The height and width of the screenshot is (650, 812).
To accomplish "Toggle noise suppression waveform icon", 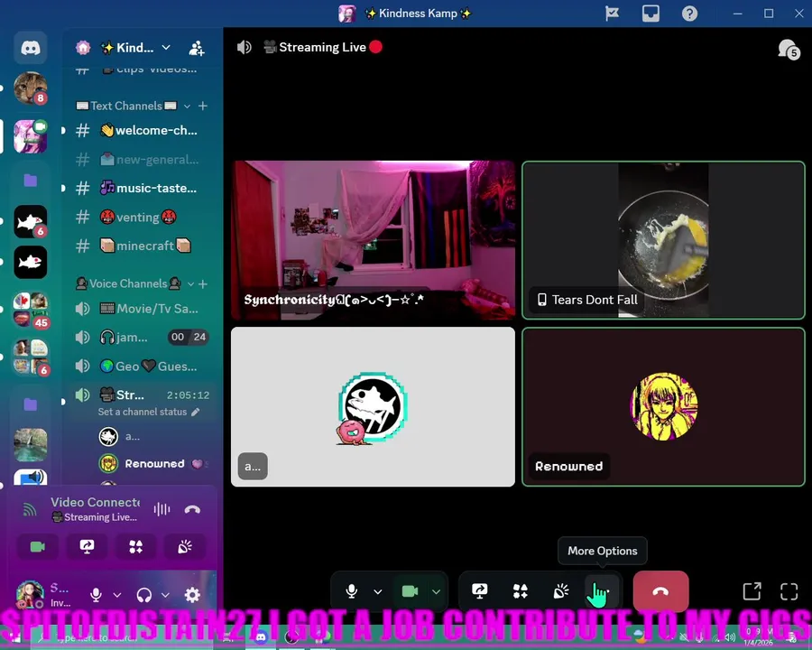I will [161, 509].
